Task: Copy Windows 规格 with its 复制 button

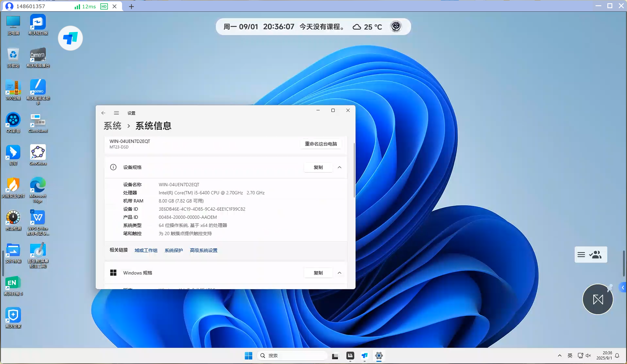Action: pyautogui.click(x=318, y=273)
